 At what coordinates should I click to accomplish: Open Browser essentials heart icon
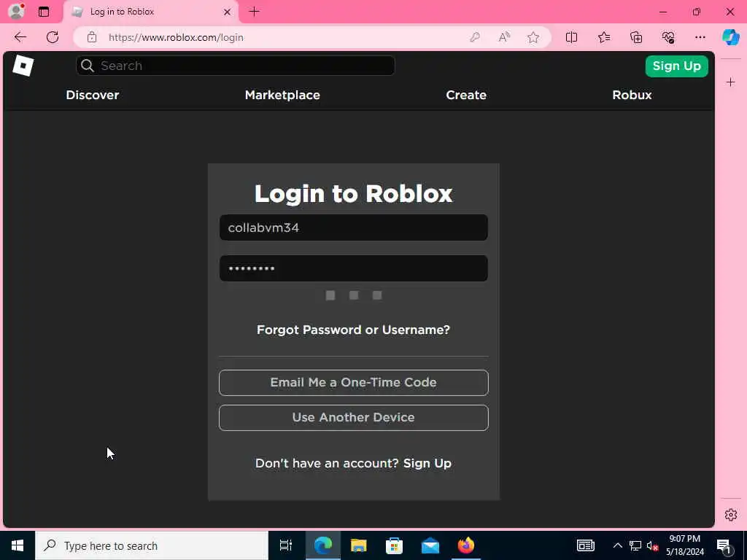point(668,37)
